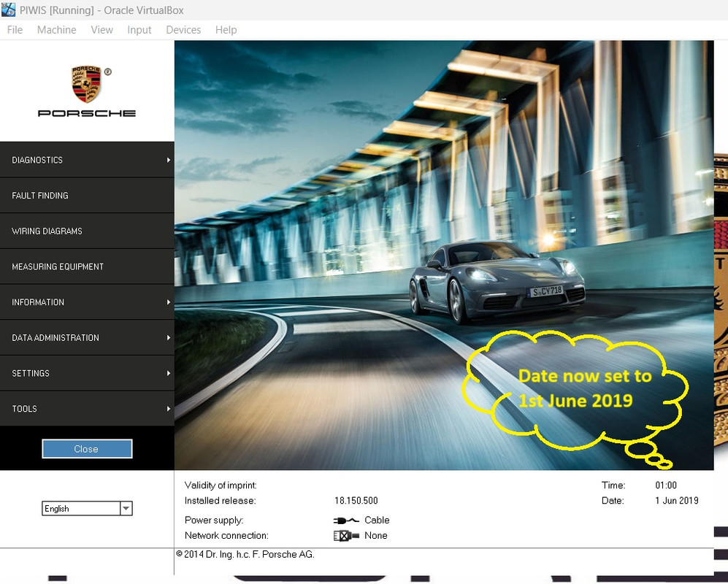Click the Network connection label
Image resolution: width=728 pixels, height=584 pixels.
226,535
